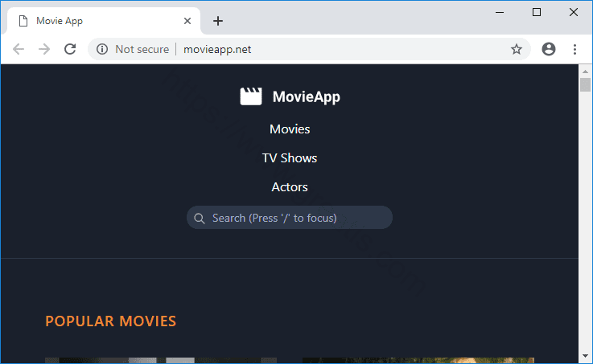Click the magnifier icon in search box
Image resolution: width=593 pixels, height=364 pixels.
200,219
